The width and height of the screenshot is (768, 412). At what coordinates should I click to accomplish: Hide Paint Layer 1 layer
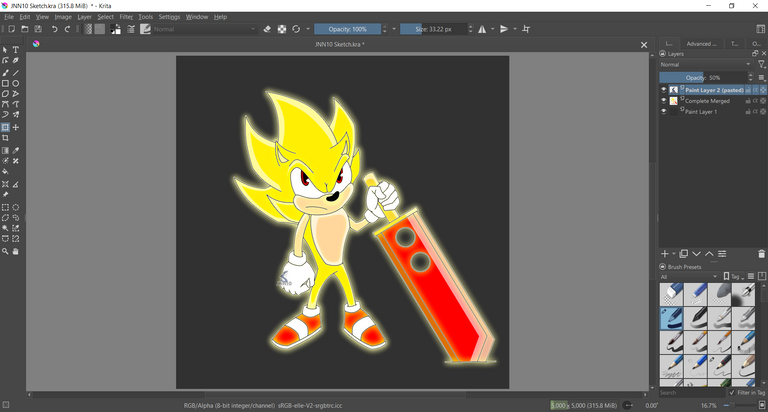tap(664, 112)
